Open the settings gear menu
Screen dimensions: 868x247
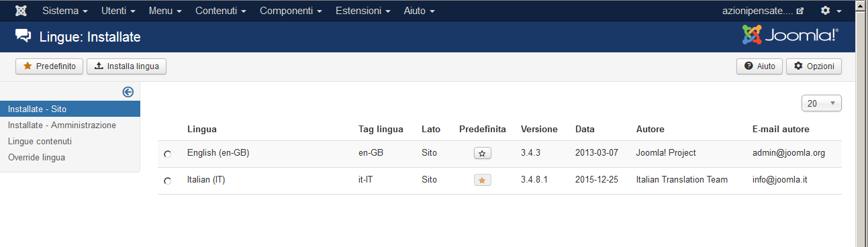(831, 11)
